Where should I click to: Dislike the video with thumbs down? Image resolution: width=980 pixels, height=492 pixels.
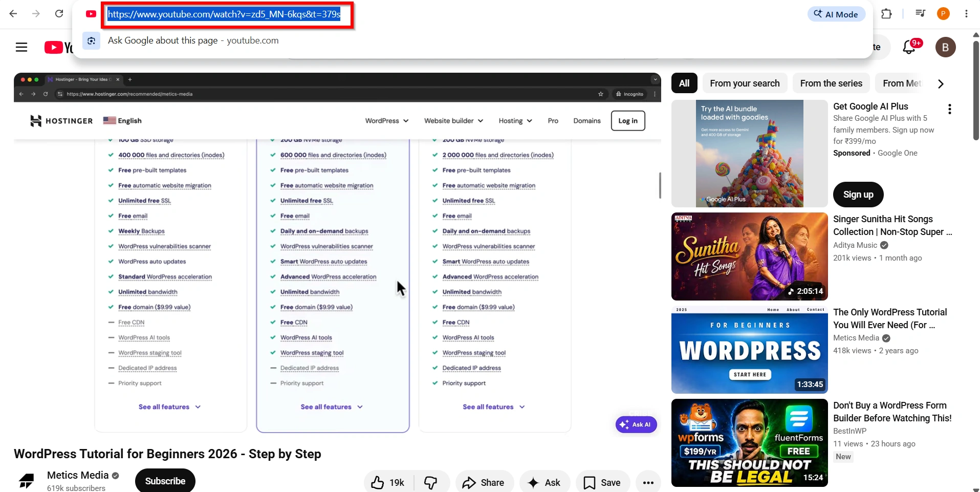(431, 482)
